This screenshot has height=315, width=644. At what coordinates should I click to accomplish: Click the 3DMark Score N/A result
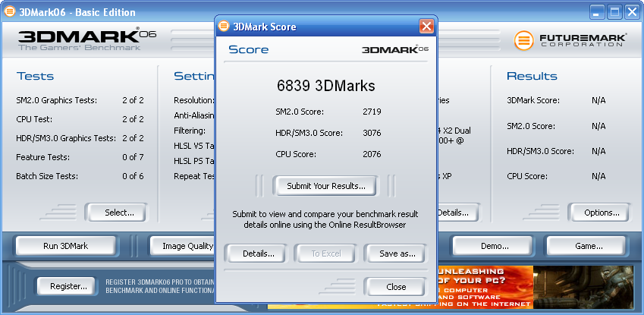coord(598,100)
